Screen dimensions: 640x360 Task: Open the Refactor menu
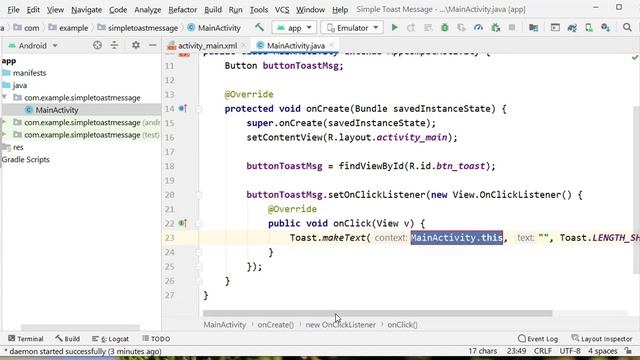182,9
